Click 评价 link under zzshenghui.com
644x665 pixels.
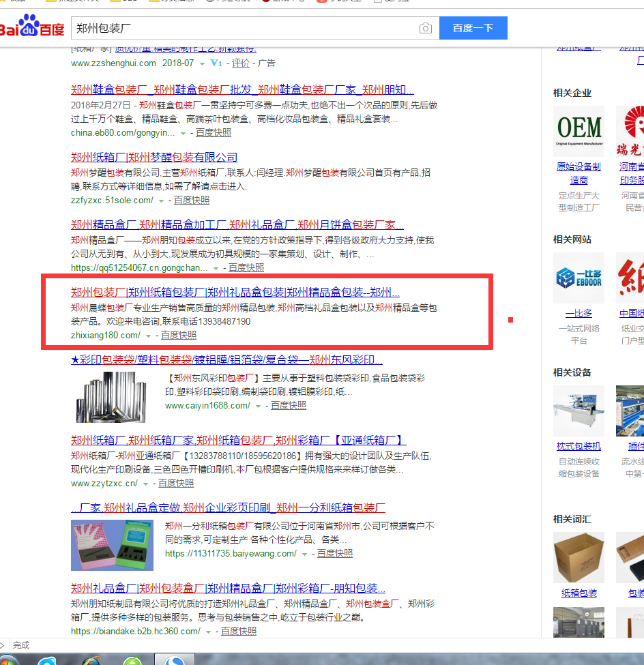pos(241,63)
